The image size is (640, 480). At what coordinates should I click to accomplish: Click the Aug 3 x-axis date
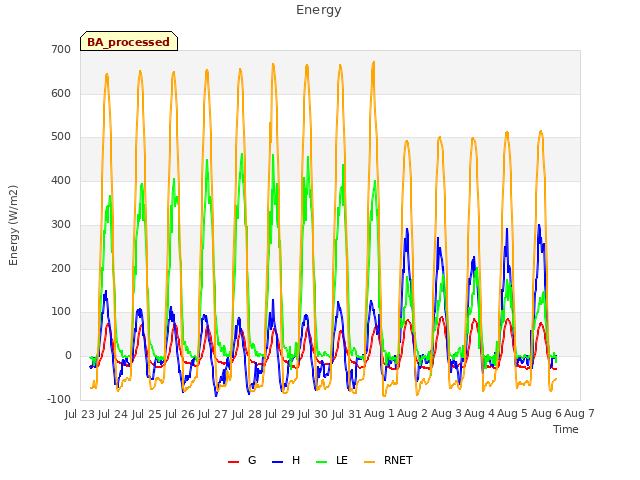click(446, 414)
